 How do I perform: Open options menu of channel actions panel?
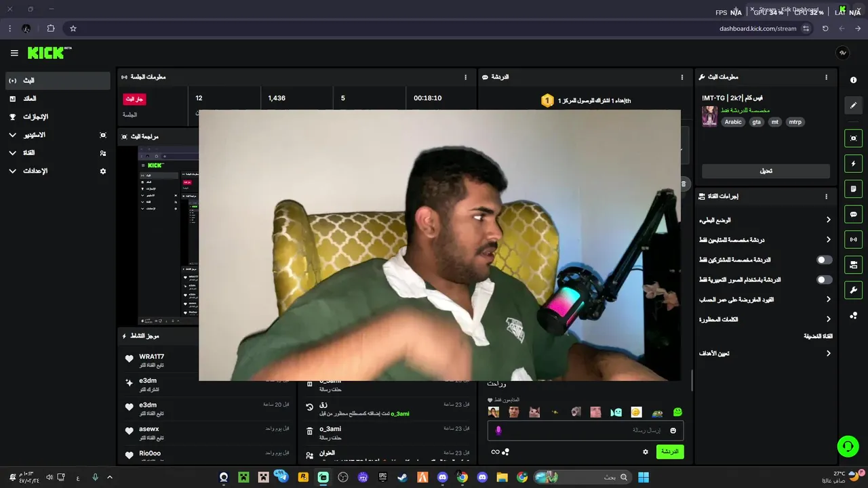(826, 197)
